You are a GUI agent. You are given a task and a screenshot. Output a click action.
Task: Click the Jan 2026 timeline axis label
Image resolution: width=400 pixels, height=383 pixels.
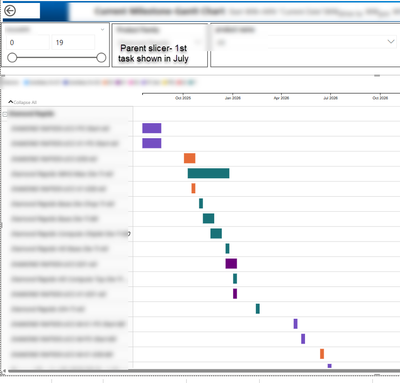[x=233, y=98]
